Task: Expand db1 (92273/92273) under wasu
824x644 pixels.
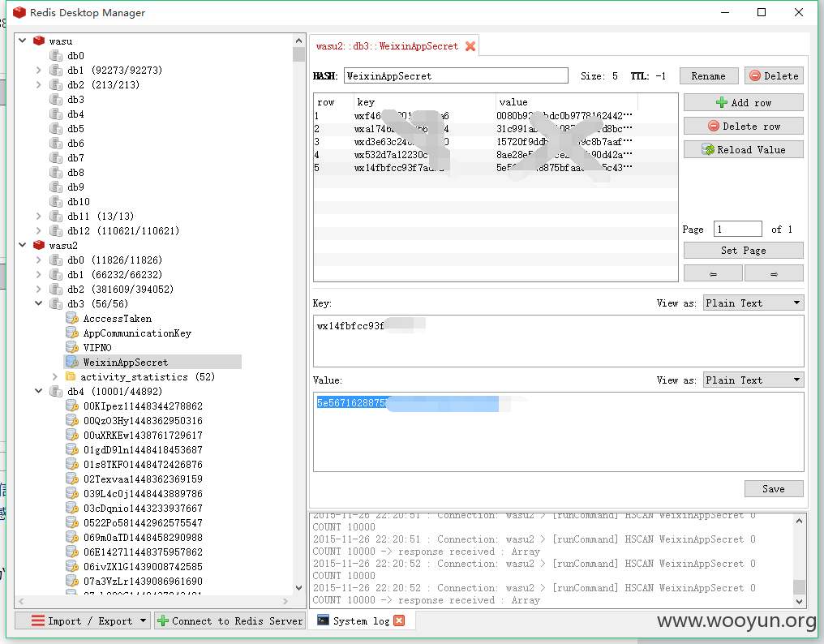Action: (x=38, y=70)
